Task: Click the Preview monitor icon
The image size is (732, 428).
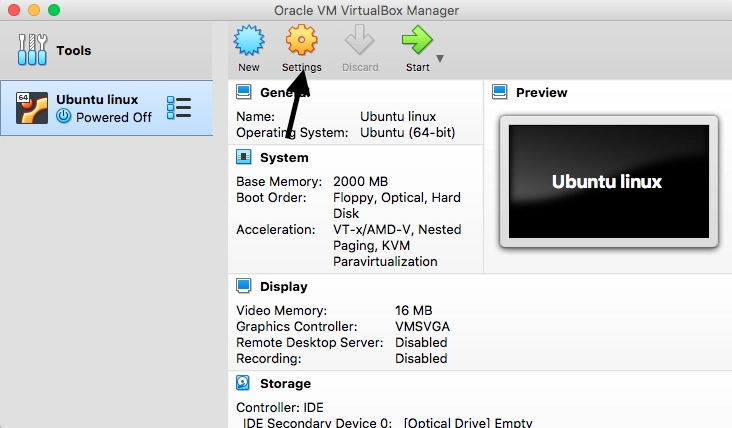Action: coord(500,93)
